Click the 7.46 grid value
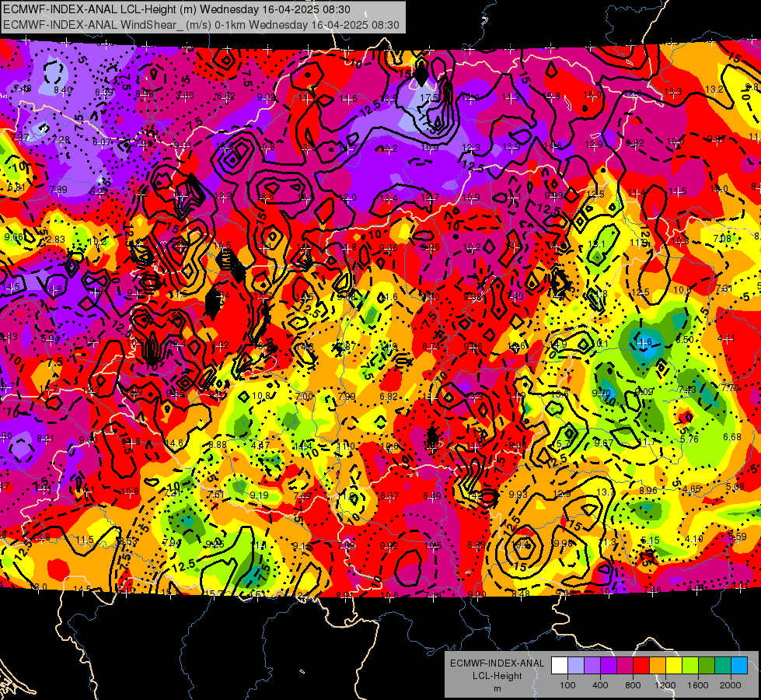Viewport: 761px width, 700px height. 652,590
